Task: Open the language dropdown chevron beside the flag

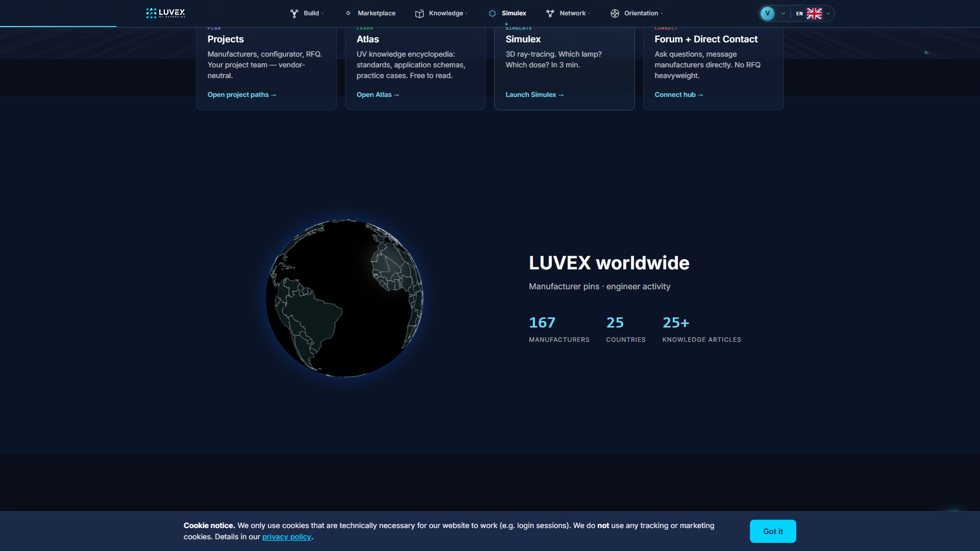Action: [828, 14]
